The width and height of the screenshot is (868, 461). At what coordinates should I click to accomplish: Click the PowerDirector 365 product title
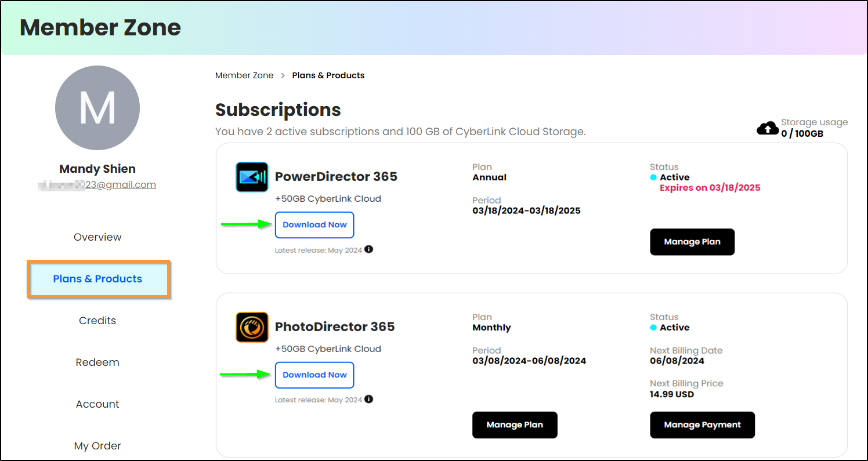tap(336, 177)
